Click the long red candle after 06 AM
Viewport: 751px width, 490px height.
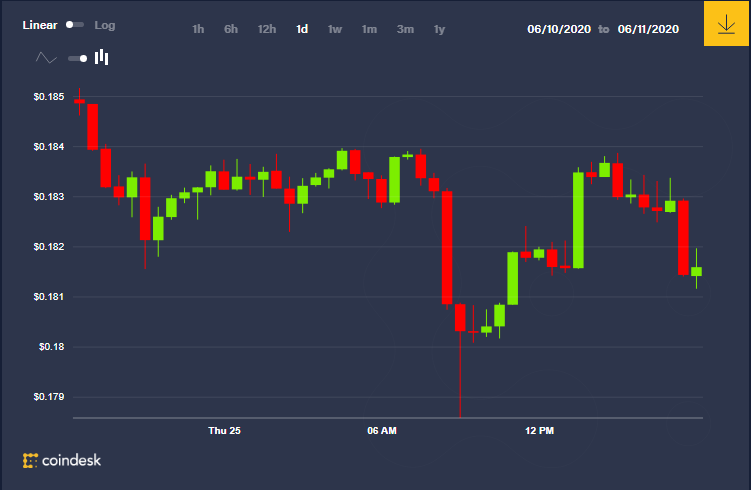(447, 248)
